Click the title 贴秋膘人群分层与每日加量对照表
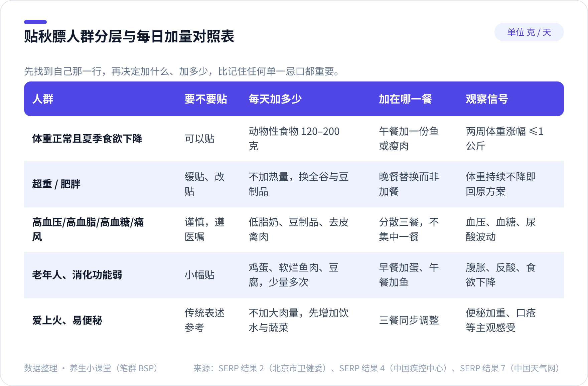Screen dimensions: 588x386 tap(129, 36)
